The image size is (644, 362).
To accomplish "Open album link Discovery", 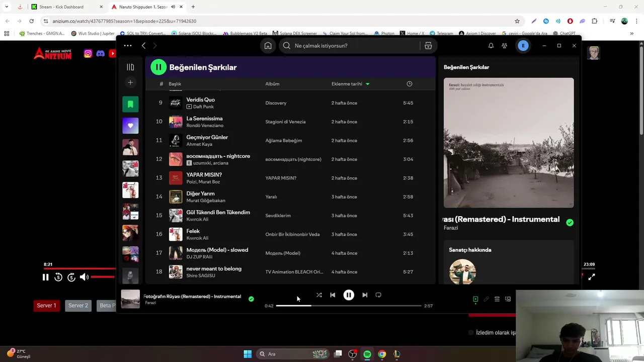I will (x=276, y=103).
